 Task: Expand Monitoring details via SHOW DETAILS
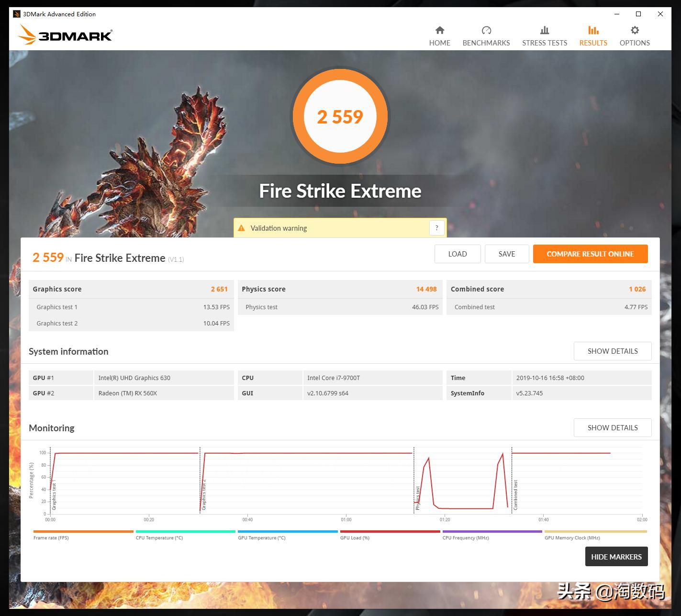613,427
